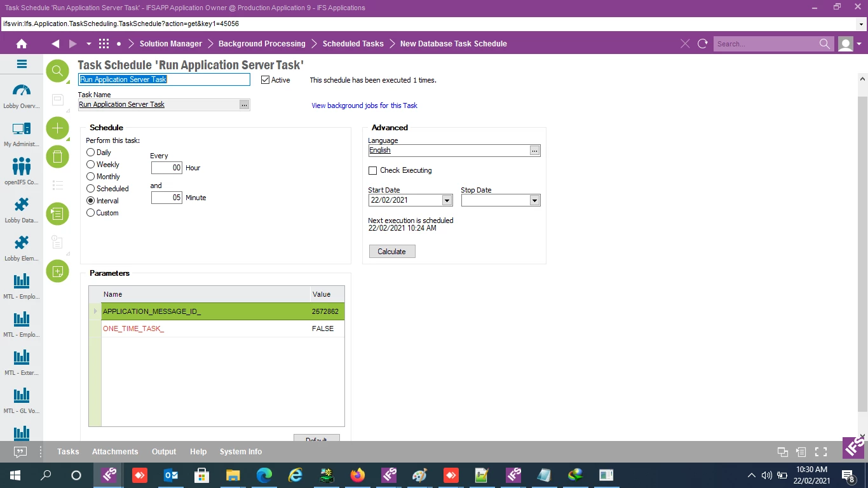Click the Minute interval input field
This screenshot has width=868, height=488.
point(167,198)
